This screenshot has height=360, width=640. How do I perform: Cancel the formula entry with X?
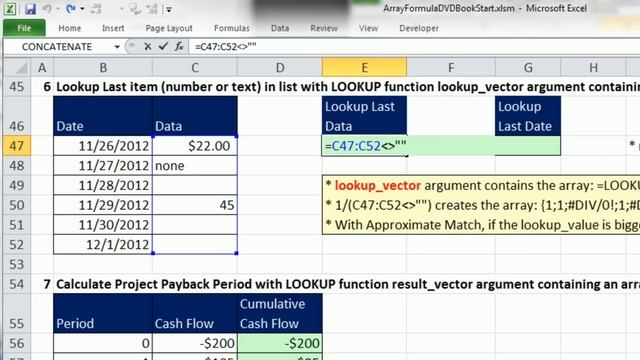point(148,47)
